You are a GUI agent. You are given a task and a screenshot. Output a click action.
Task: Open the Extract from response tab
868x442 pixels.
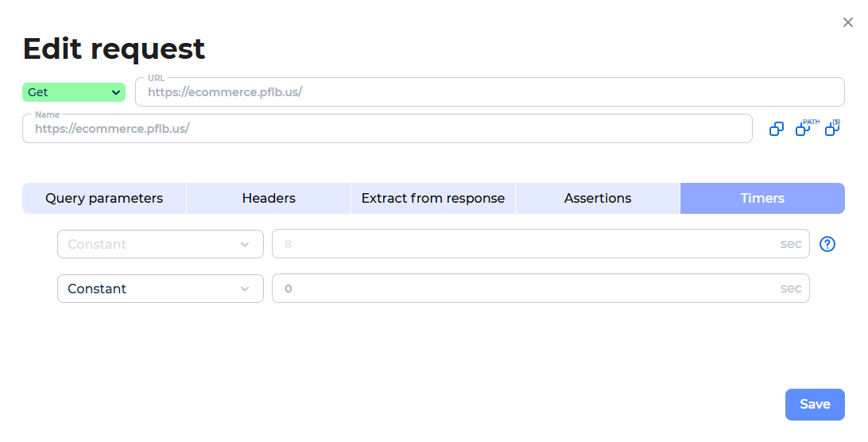coord(433,198)
